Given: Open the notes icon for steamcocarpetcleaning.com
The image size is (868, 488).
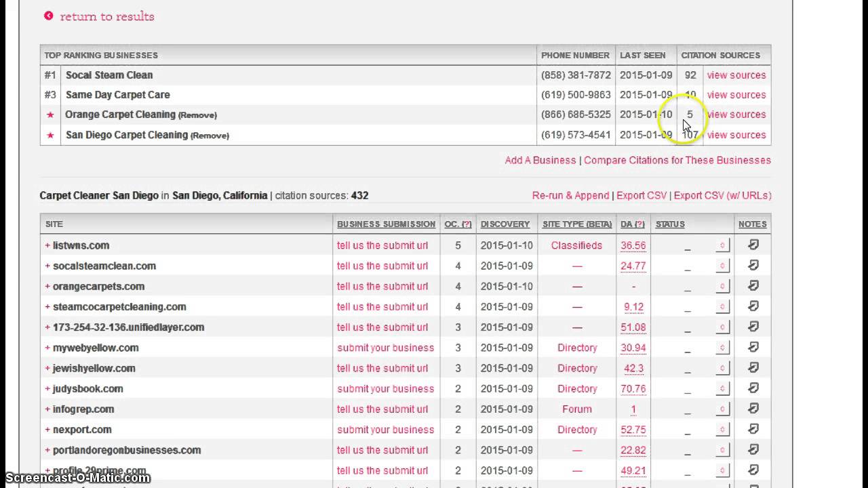Looking at the screenshot, I should pyautogui.click(x=753, y=306).
